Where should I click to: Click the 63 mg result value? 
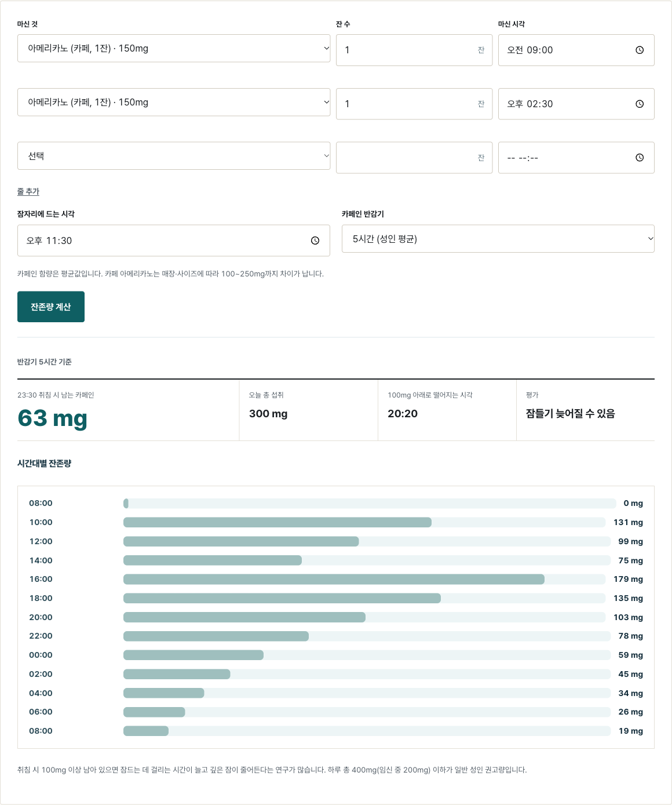click(x=52, y=418)
